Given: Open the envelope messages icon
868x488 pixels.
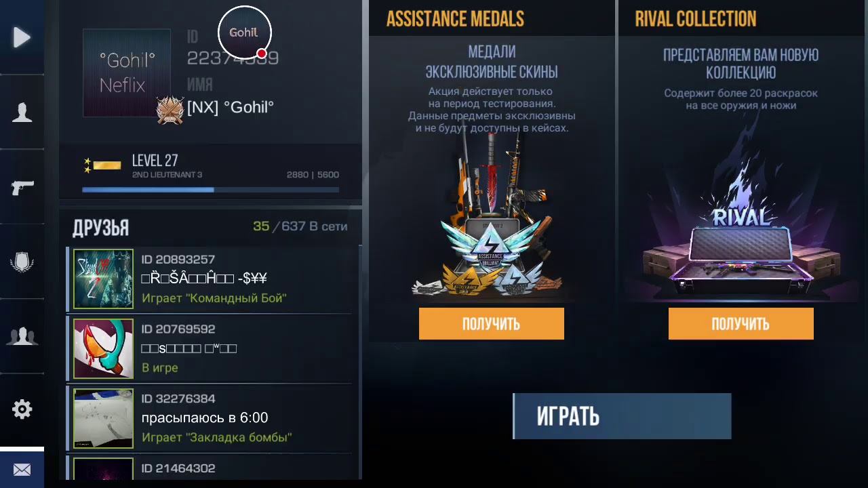Looking at the screenshot, I should [x=22, y=469].
